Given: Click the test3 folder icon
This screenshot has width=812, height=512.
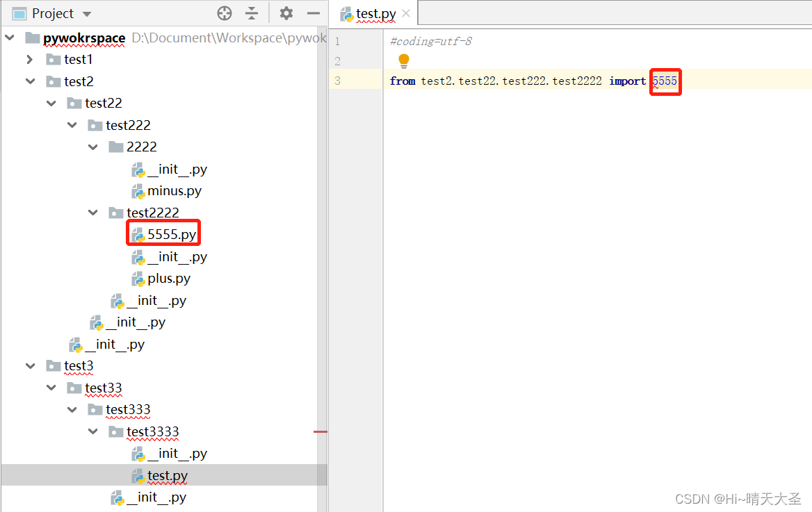Looking at the screenshot, I should 54,366.
